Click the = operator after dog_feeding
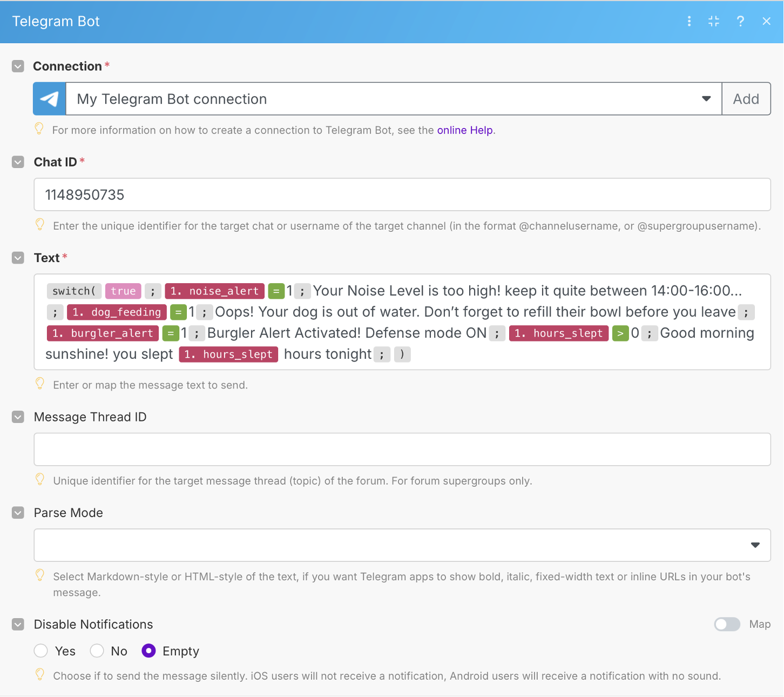 pos(178,312)
